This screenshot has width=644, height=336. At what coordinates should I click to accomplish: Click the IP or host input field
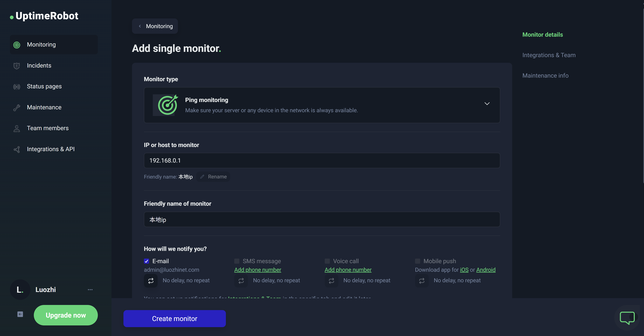pos(322,160)
